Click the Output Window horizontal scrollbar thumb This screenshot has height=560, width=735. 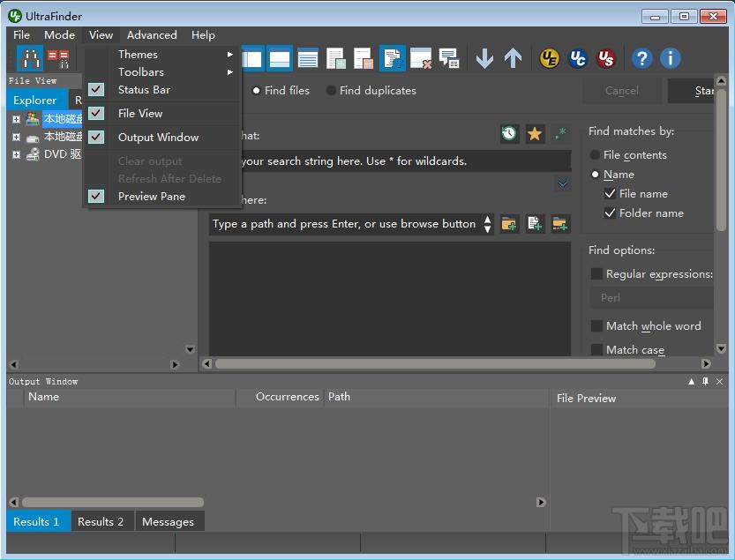click(113, 503)
